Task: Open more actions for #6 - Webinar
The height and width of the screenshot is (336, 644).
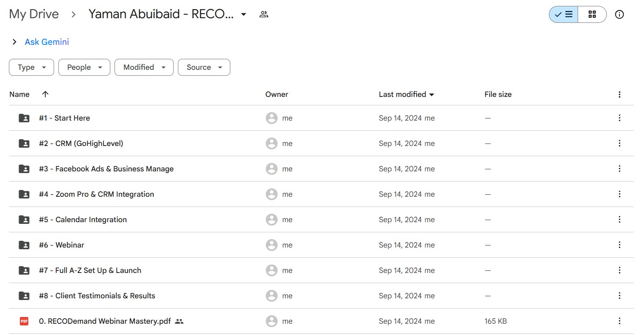Action: coord(619,245)
